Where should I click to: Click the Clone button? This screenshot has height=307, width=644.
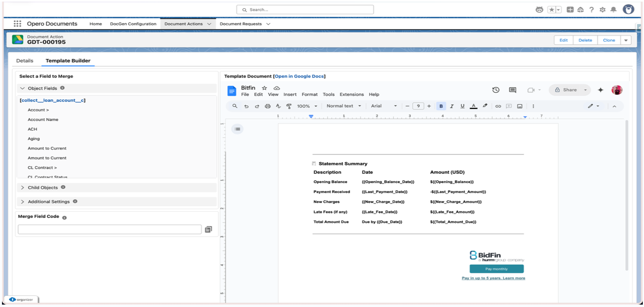pyautogui.click(x=609, y=40)
